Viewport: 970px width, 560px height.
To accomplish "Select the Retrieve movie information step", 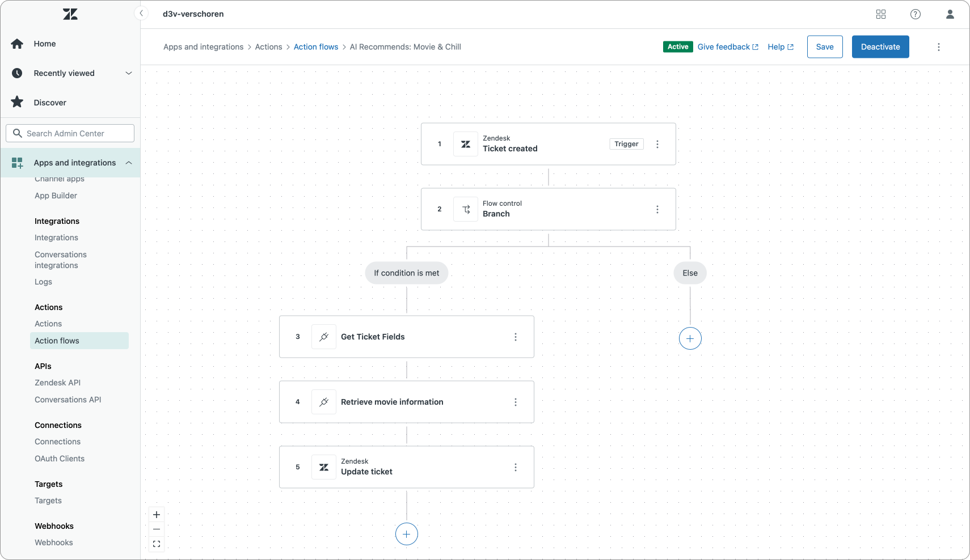I will coord(407,402).
